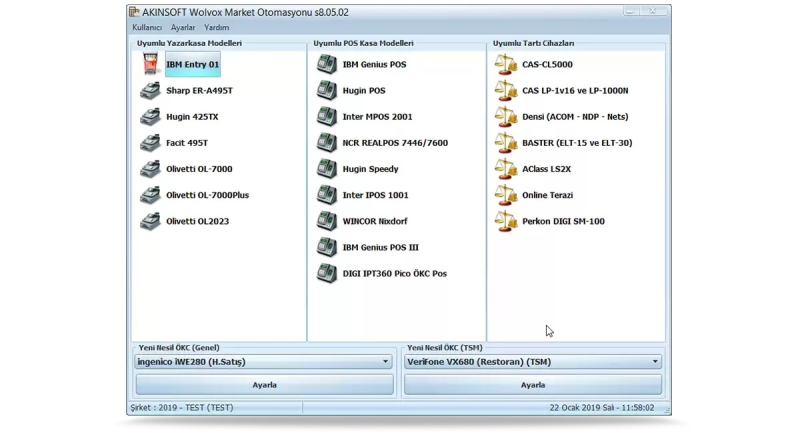Click Ayarla under Yeni Nesil ÖKC (Genel)
The image size is (800, 435).
click(x=265, y=385)
